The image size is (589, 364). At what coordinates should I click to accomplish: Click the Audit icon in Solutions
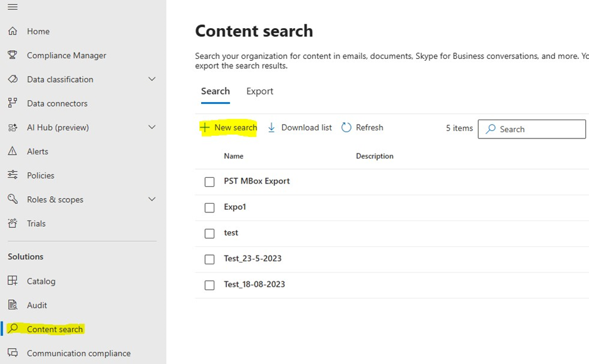pos(13,305)
